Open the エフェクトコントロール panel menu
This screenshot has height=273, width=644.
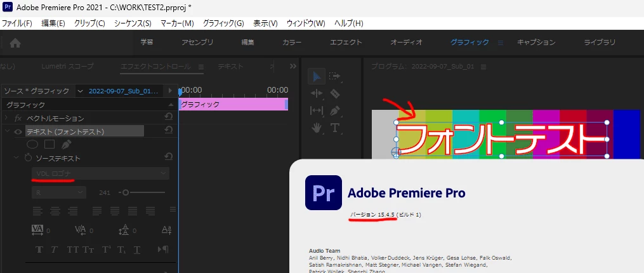click(201, 67)
